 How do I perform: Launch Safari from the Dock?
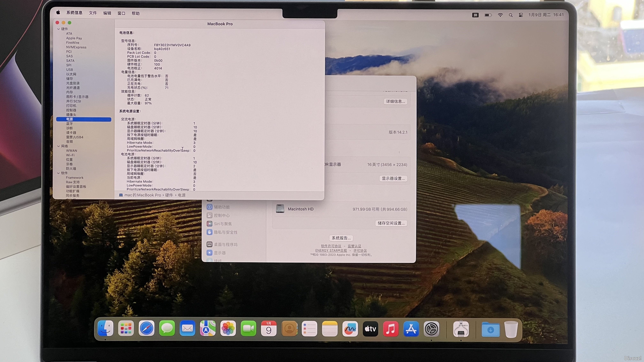[x=146, y=328]
